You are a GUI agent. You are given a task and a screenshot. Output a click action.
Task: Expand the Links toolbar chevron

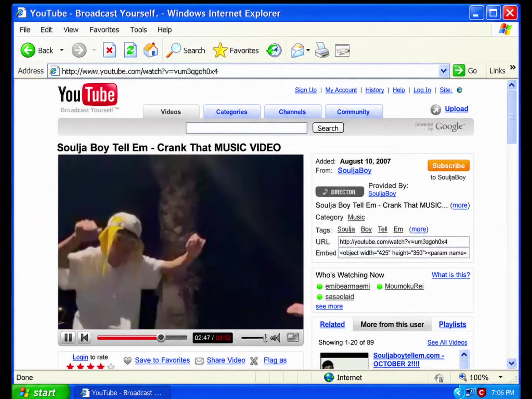513,67
